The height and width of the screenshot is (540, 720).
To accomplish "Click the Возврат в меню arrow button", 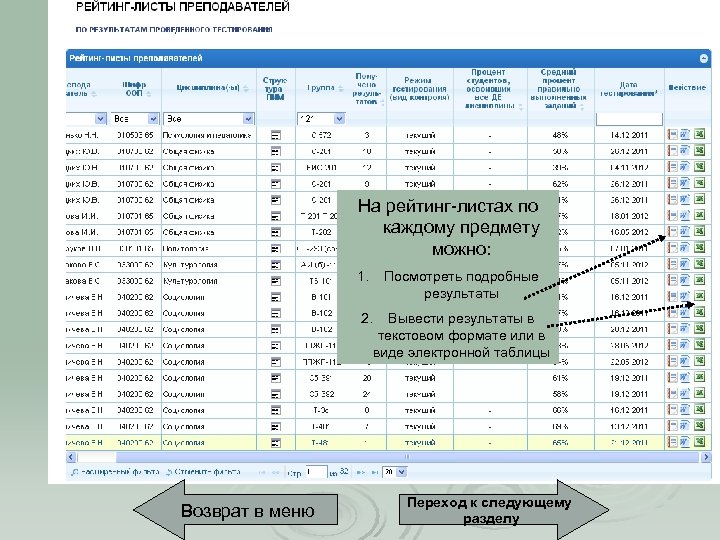I will (236, 510).
